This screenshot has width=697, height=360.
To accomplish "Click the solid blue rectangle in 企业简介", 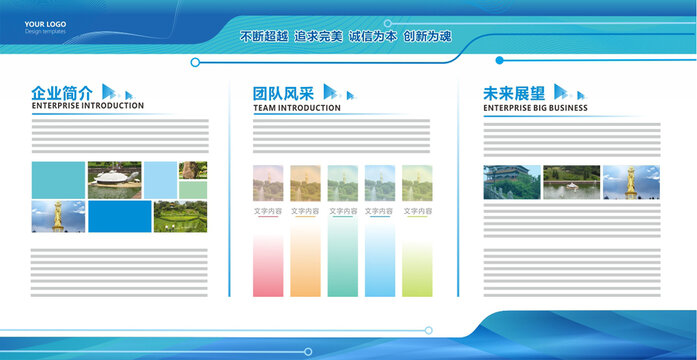I will (x=120, y=216).
